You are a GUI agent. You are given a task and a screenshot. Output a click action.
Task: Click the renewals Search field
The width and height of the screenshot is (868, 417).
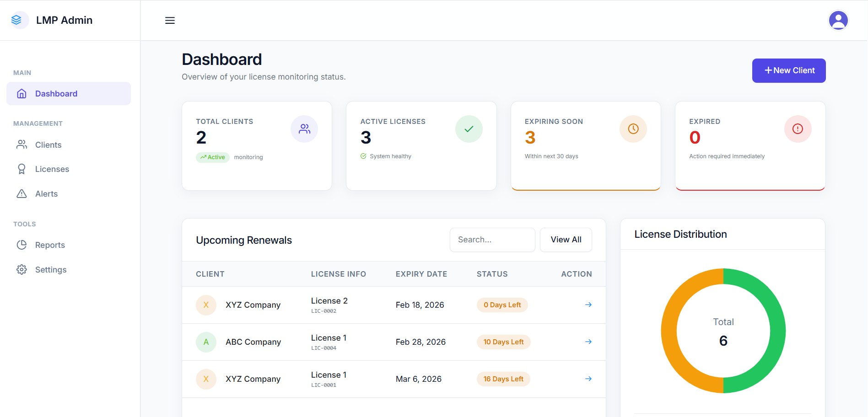492,240
